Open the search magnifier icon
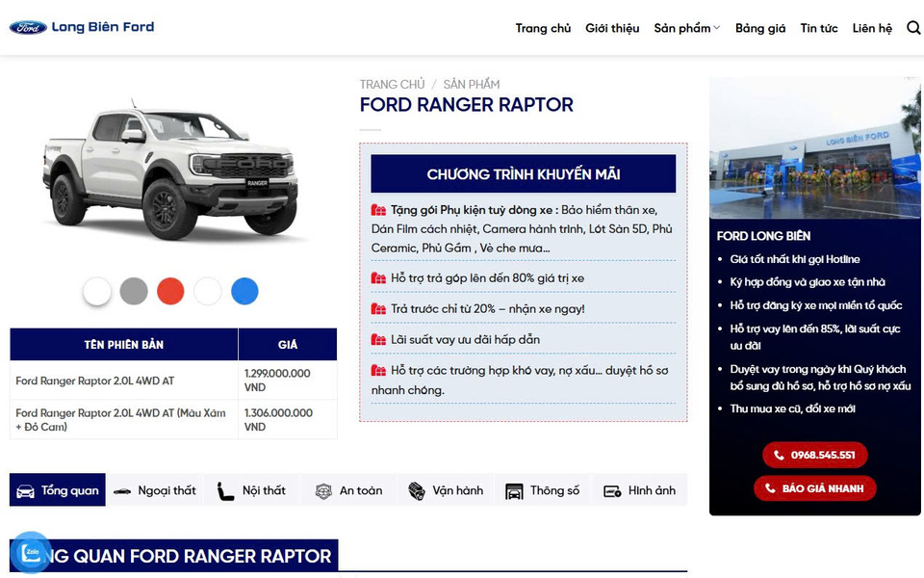Viewport: 924px width, 578px height. click(913, 28)
